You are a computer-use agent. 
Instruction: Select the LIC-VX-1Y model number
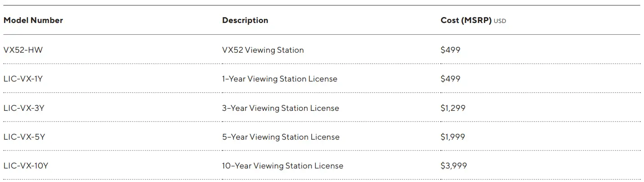23,79
